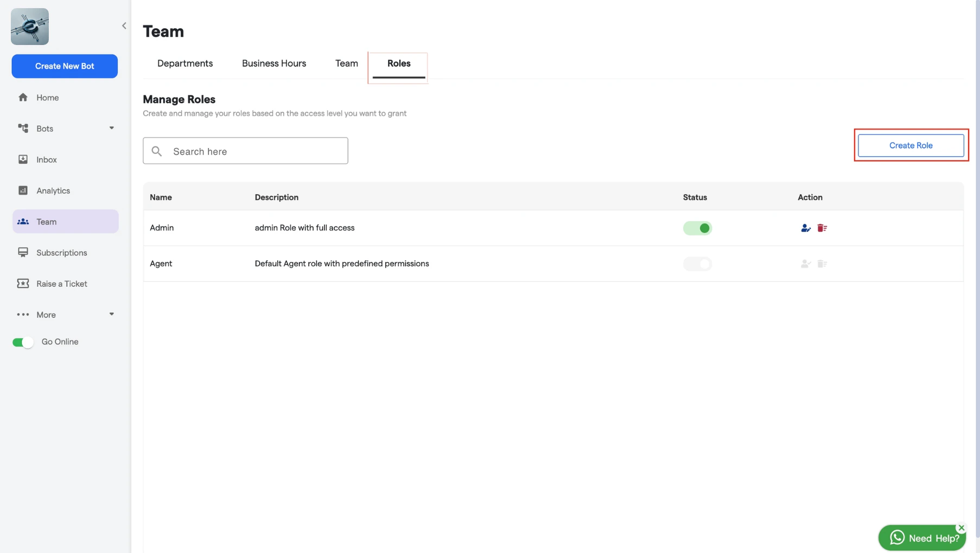Toggle the Go Online switch

[23, 342]
